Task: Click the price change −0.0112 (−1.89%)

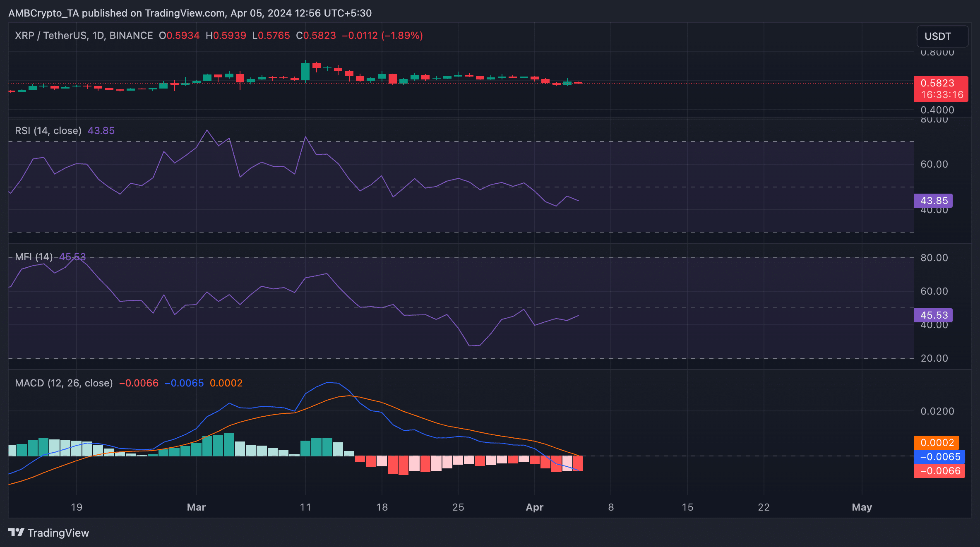Action: tap(382, 36)
